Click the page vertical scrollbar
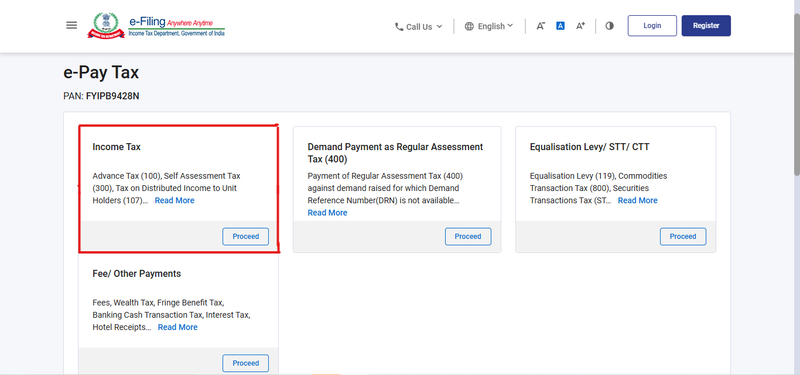800x375 pixels. pos(796,92)
